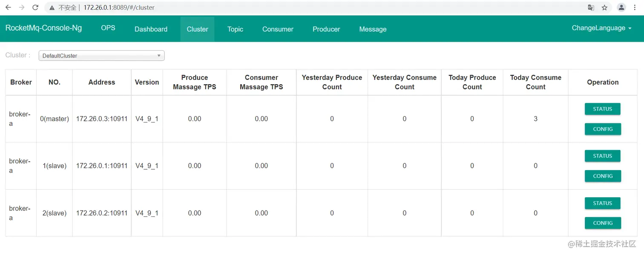
Task: Select the Message tab
Action: [x=373, y=29]
